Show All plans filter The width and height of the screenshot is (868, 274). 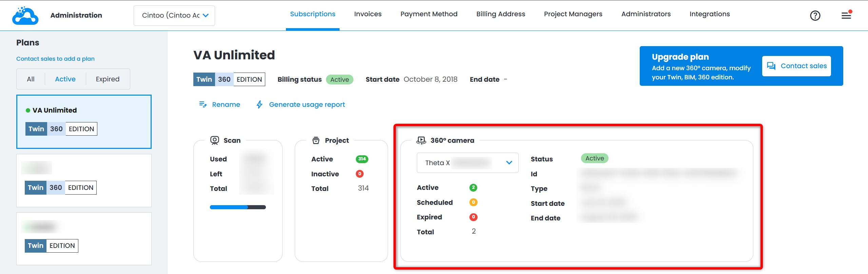point(31,79)
